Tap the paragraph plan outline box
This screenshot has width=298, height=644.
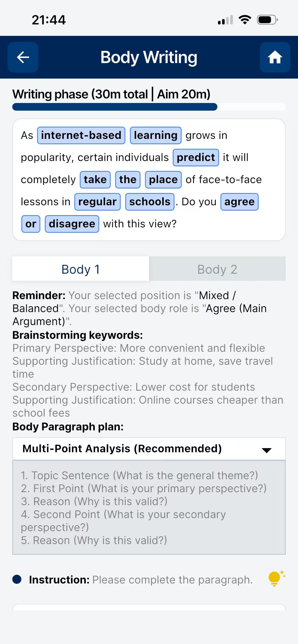[149, 507]
